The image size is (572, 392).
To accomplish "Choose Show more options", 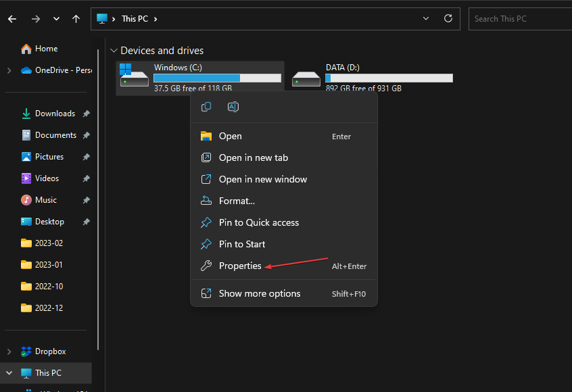I will [x=260, y=293].
